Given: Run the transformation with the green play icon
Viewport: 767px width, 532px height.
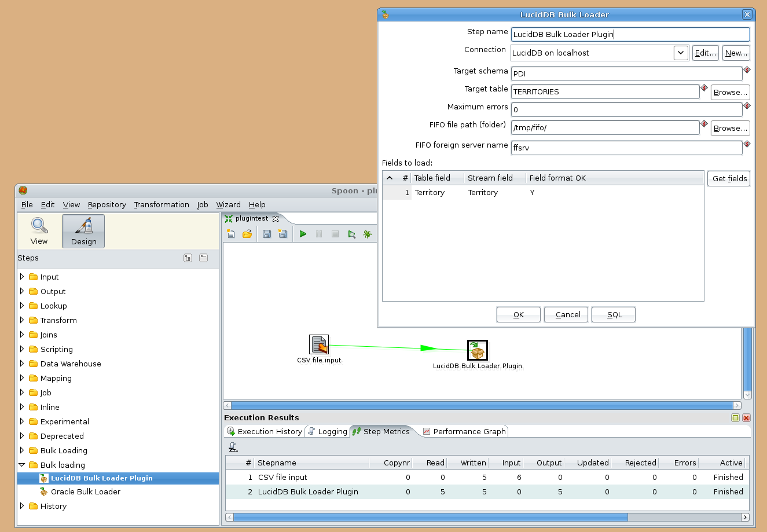Looking at the screenshot, I should (303, 234).
